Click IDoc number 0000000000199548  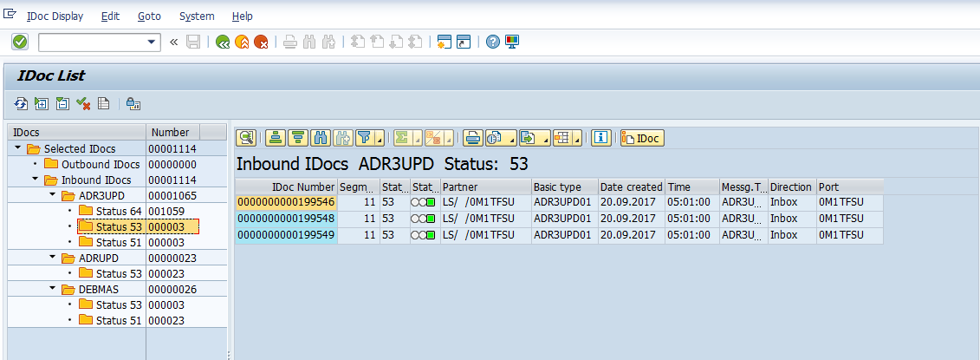click(286, 219)
